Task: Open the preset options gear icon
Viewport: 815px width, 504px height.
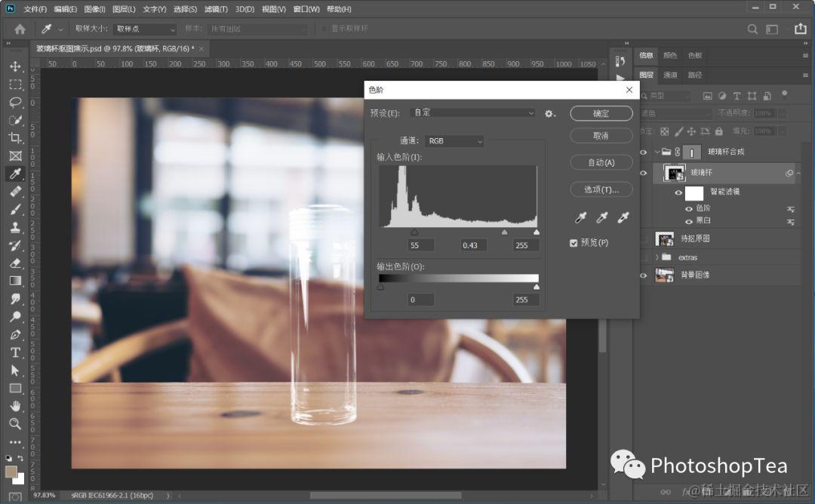Action: click(549, 113)
